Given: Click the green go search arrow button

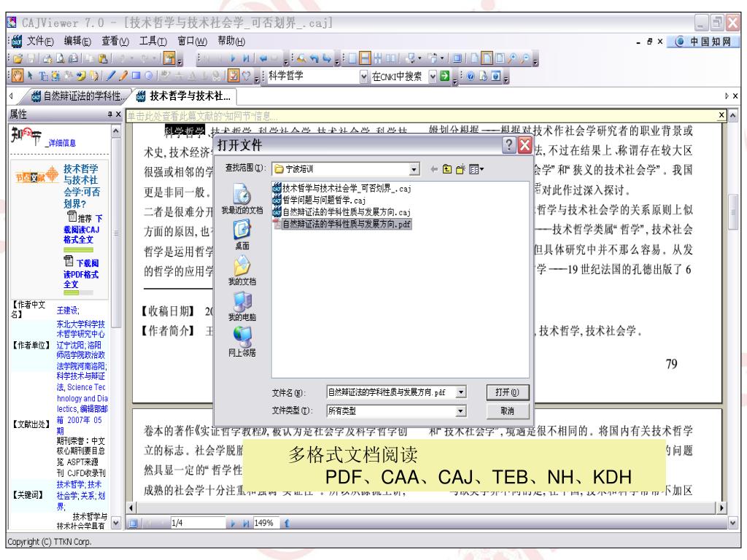Looking at the screenshot, I should (444, 76).
